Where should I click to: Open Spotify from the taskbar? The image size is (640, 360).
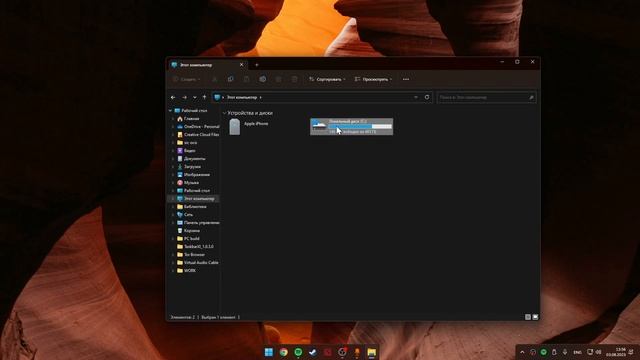click(x=298, y=352)
